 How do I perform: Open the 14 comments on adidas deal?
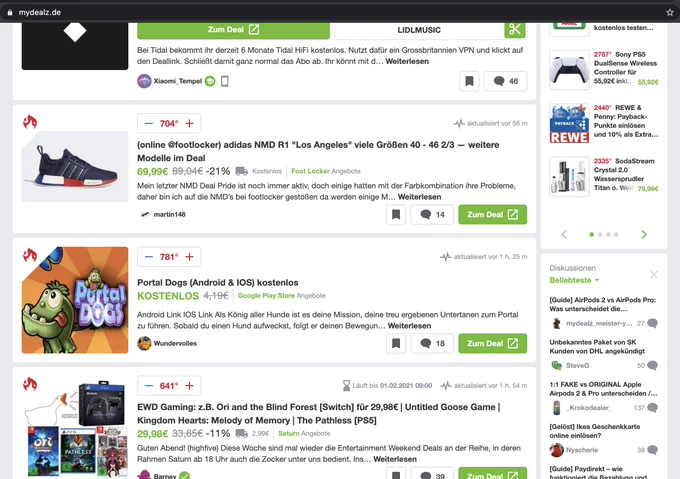coord(432,215)
